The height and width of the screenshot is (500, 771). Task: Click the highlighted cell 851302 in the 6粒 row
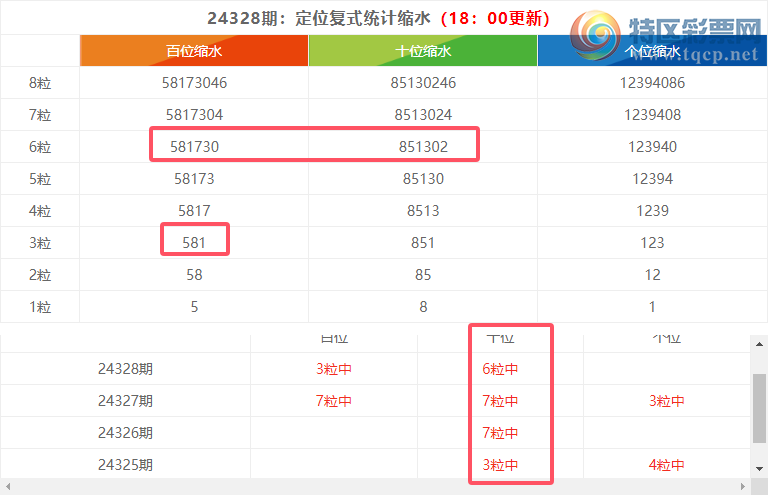coord(423,147)
